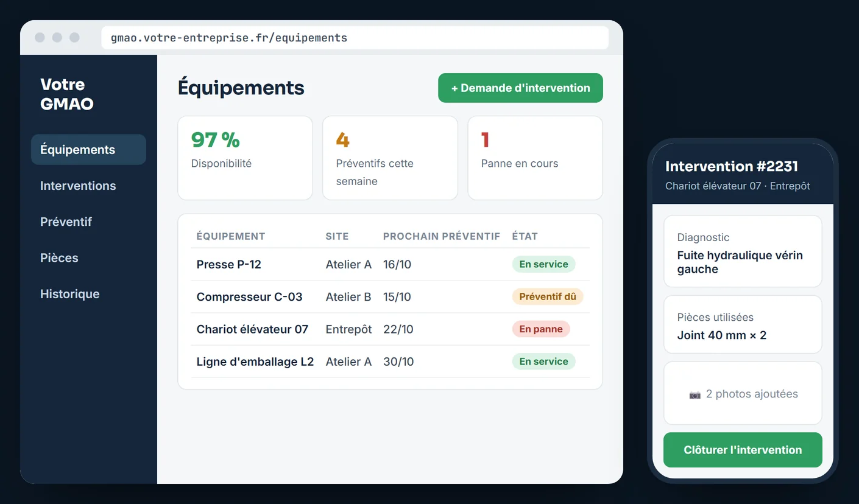Open the Préventifs cette semaine card
The height and width of the screenshot is (504, 859).
[390, 158]
